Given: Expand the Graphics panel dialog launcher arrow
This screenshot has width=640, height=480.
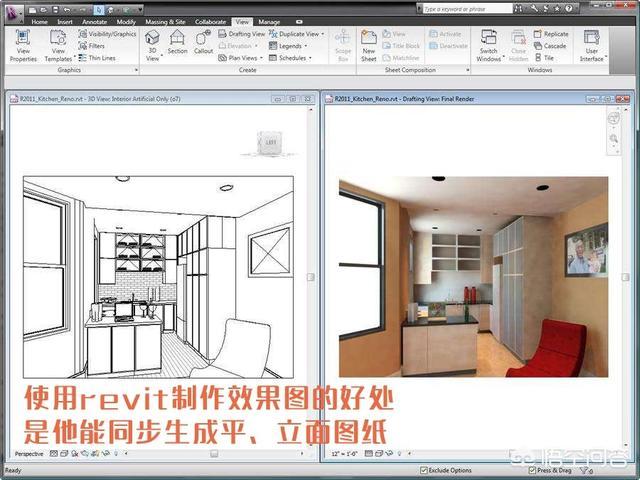Looking at the screenshot, I should 136,70.
